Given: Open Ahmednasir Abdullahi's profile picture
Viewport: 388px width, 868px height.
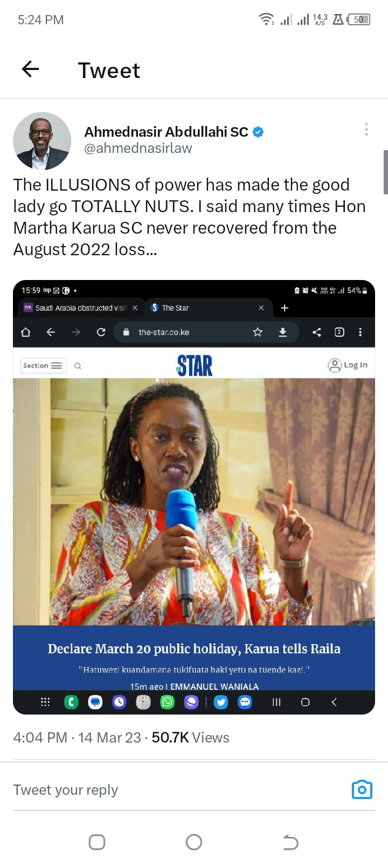Looking at the screenshot, I should [x=42, y=141].
